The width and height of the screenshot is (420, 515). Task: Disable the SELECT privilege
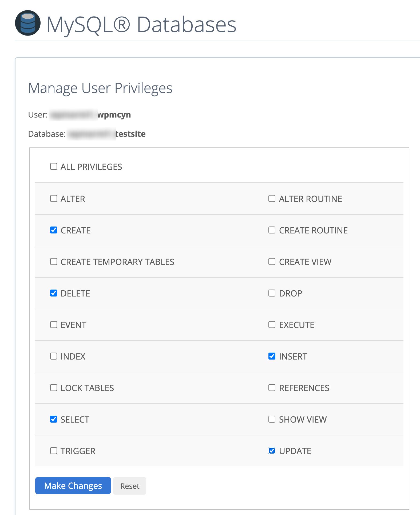(53, 419)
